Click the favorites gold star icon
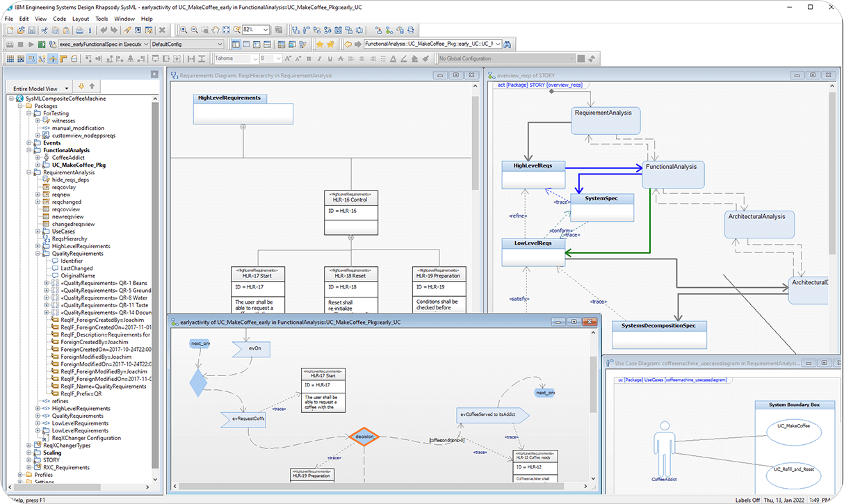This screenshot has width=844, height=504. point(320,44)
